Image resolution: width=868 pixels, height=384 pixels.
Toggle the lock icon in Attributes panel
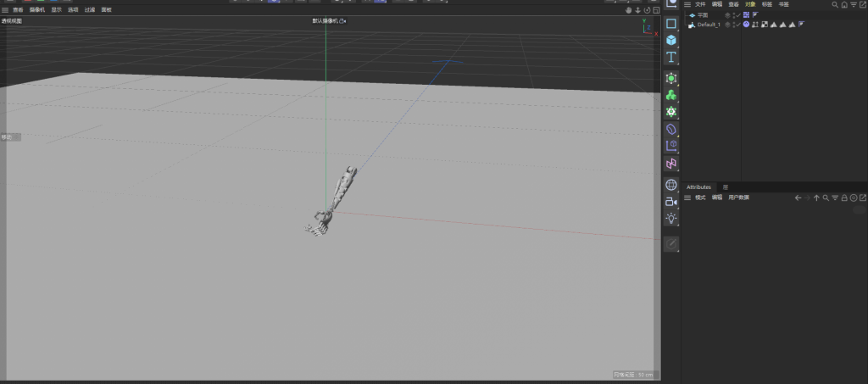coord(844,198)
